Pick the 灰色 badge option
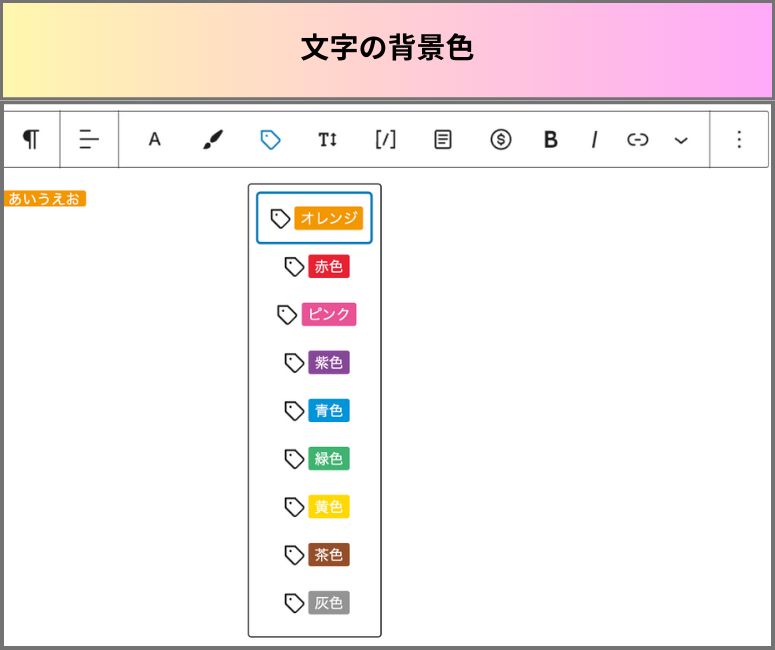 pyautogui.click(x=314, y=603)
